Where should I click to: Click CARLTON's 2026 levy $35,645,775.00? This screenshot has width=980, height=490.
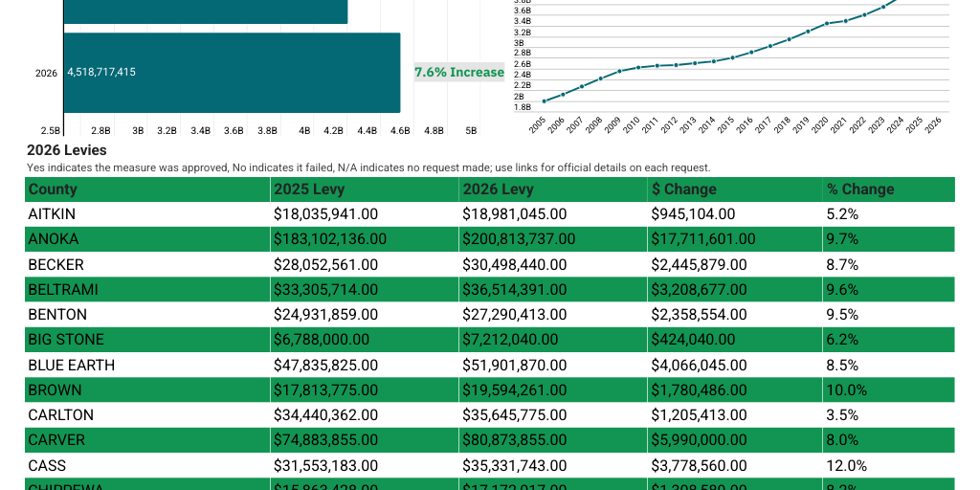(553, 415)
